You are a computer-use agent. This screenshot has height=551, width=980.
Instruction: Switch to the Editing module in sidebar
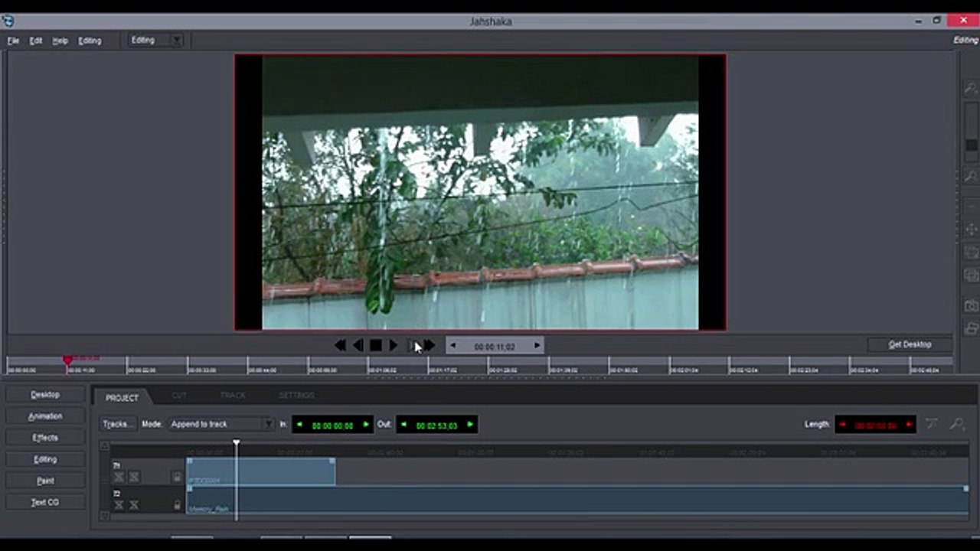[x=45, y=459]
